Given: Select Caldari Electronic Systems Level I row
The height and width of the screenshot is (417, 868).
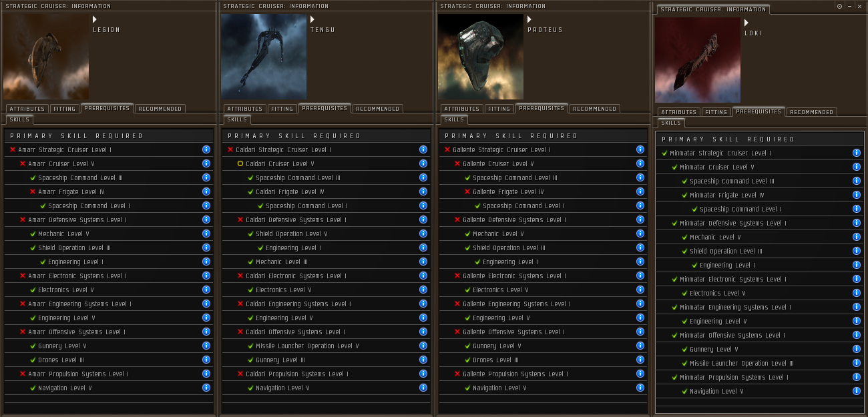Looking at the screenshot, I should (x=327, y=276).
